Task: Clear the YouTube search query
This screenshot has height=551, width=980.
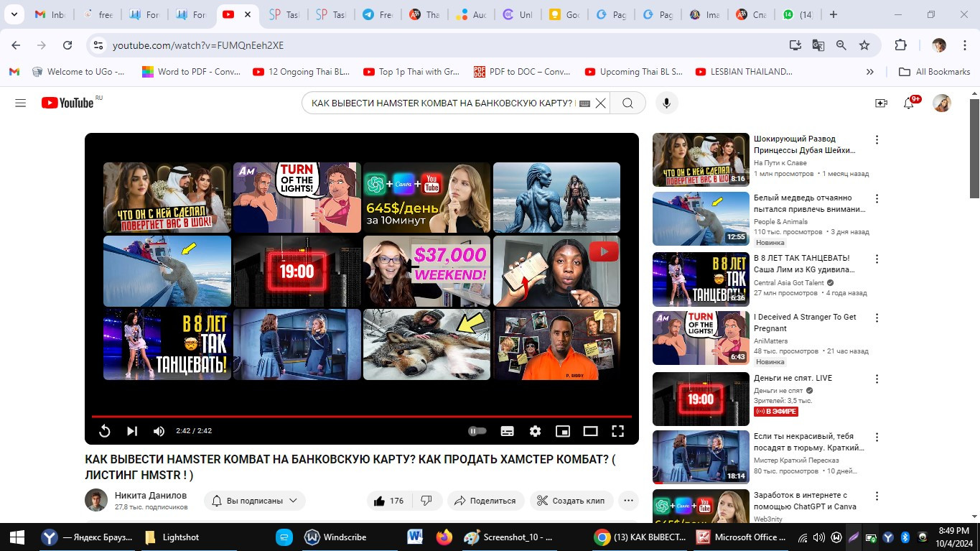Action: tap(600, 103)
